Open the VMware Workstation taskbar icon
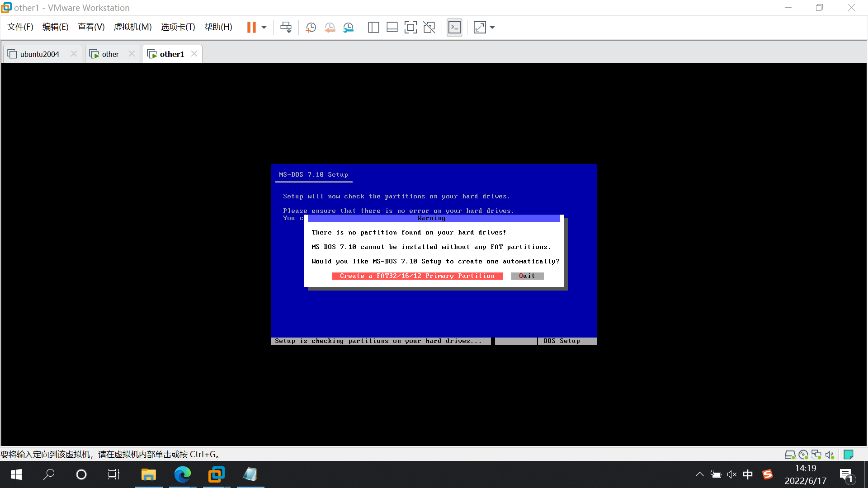This screenshot has height=488, width=868. pyautogui.click(x=216, y=474)
